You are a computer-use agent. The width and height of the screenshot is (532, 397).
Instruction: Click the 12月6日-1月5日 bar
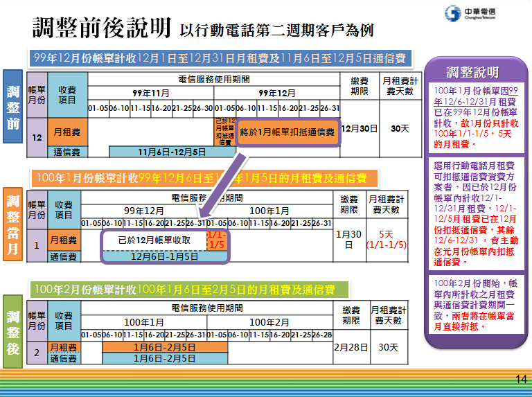click(165, 256)
